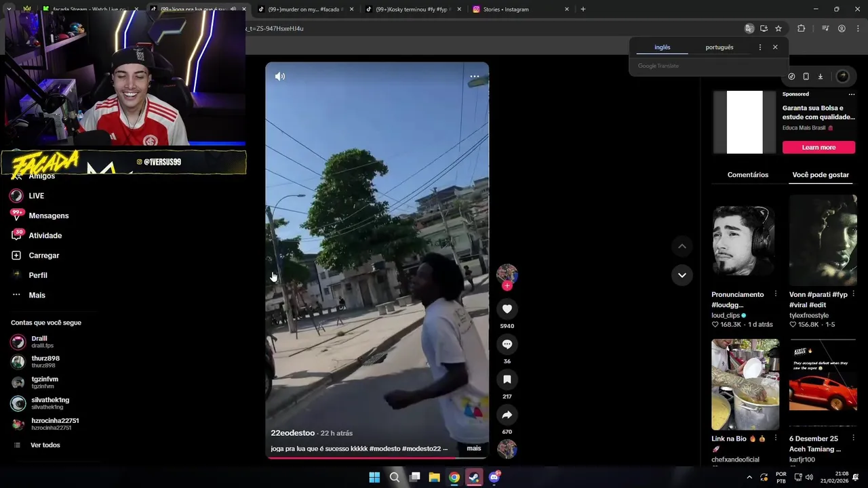
Task: Go to the next video
Action: coord(682,275)
